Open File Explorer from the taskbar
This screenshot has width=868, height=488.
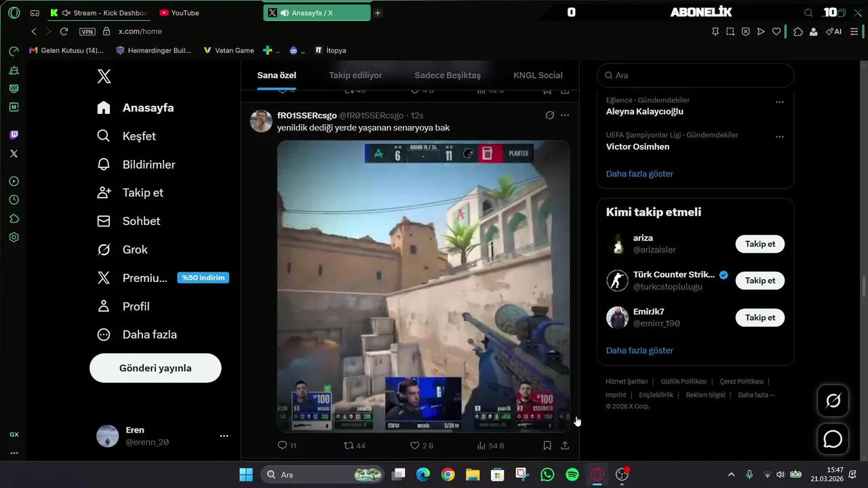(473, 474)
